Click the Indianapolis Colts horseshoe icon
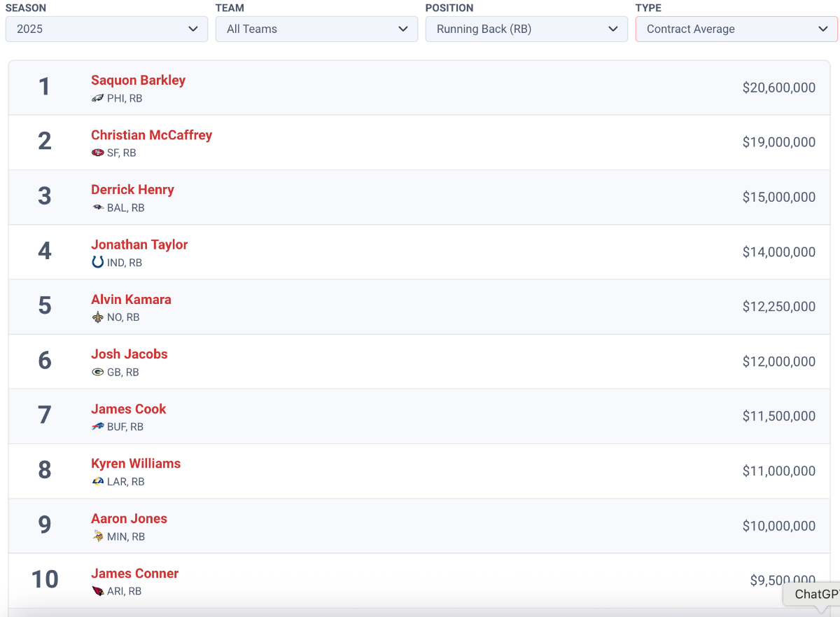Viewport: 840px width, 617px height. coord(97,263)
